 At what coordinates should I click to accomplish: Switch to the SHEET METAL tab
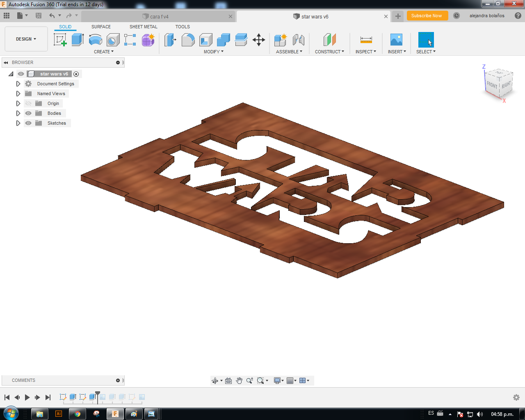[144, 27]
